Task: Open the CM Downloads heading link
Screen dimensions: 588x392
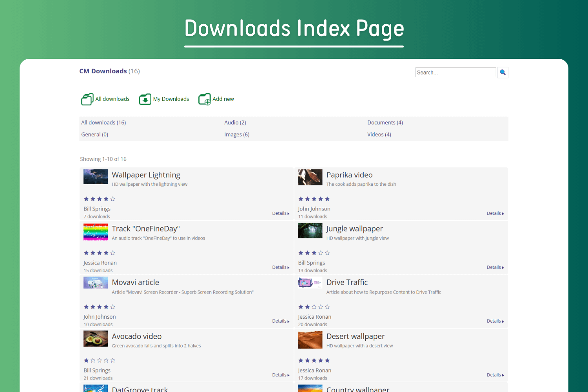Action: (x=103, y=71)
